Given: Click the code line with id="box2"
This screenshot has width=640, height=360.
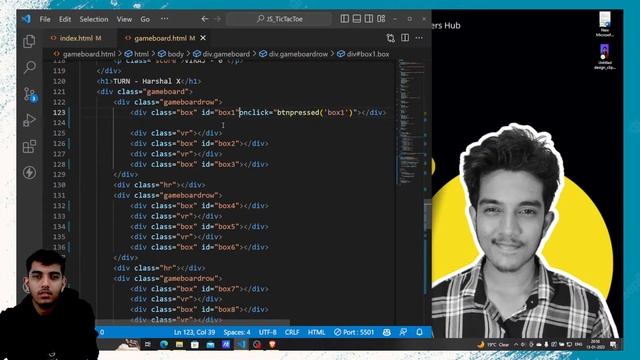Looking at the screenshot, I should (x=200, y=144).
